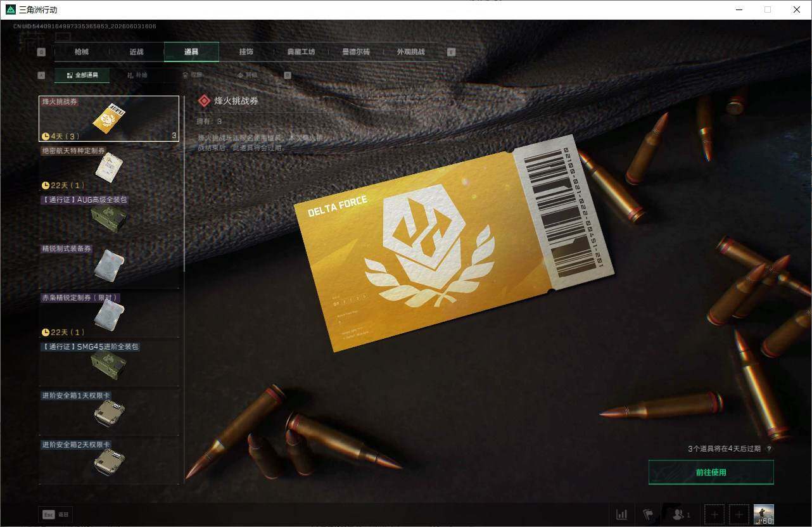The width and height of the screenshot is (812, 527).
Task: Select the 绝密航天特种定制券 item
Action: 109,168
